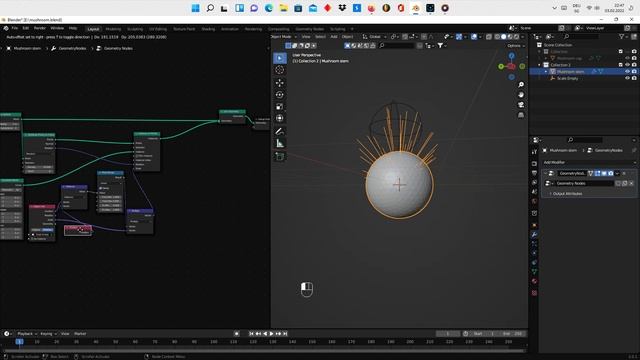Open the viewport Options dropdown
Image resolution: width=640 pixels, height=360 pixels.
pyautogui.click(x=516, y=46)
